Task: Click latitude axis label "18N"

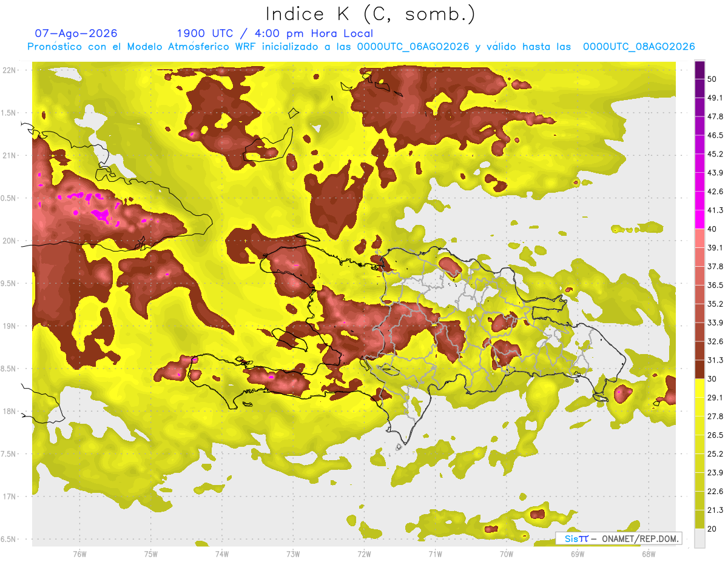Action: tap(10, 411)
